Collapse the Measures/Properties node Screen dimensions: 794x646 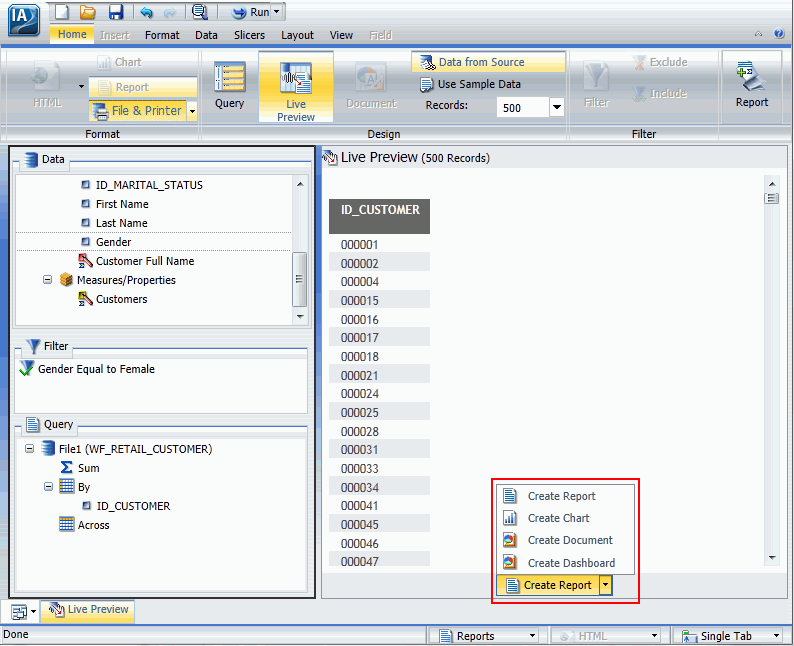tap(48, 279)
